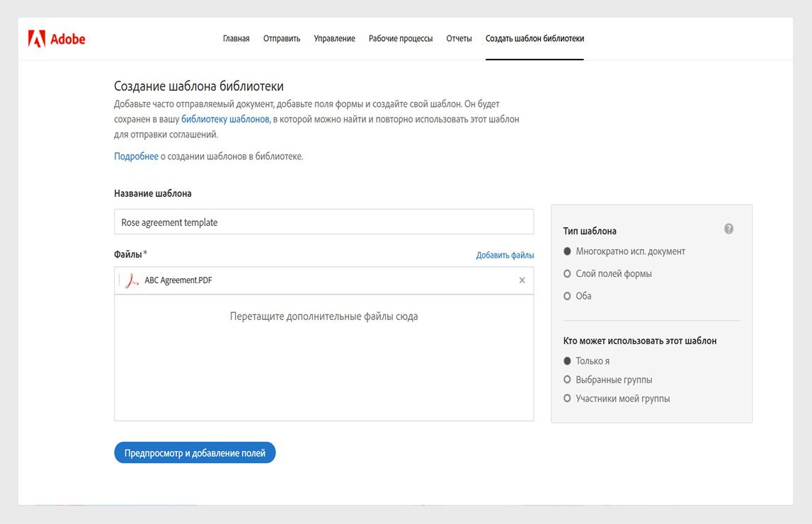
Task: Select Участники моей группы option
Action: [x=567, y=399]
